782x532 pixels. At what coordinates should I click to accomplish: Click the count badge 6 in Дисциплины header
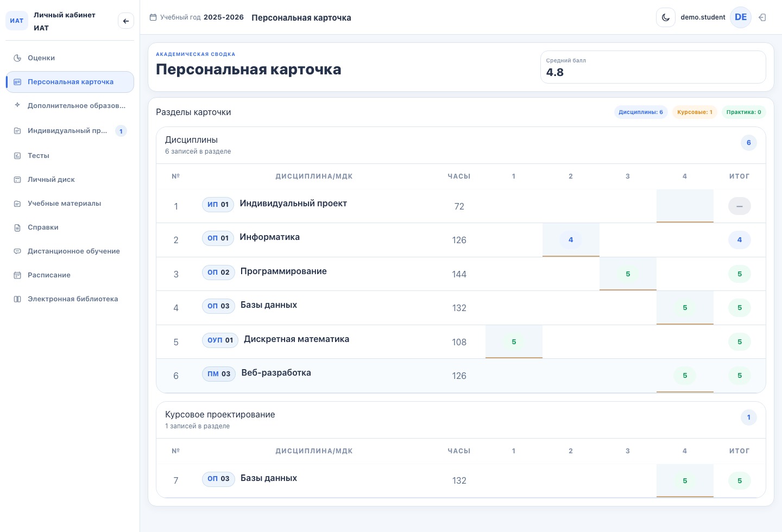749,143
